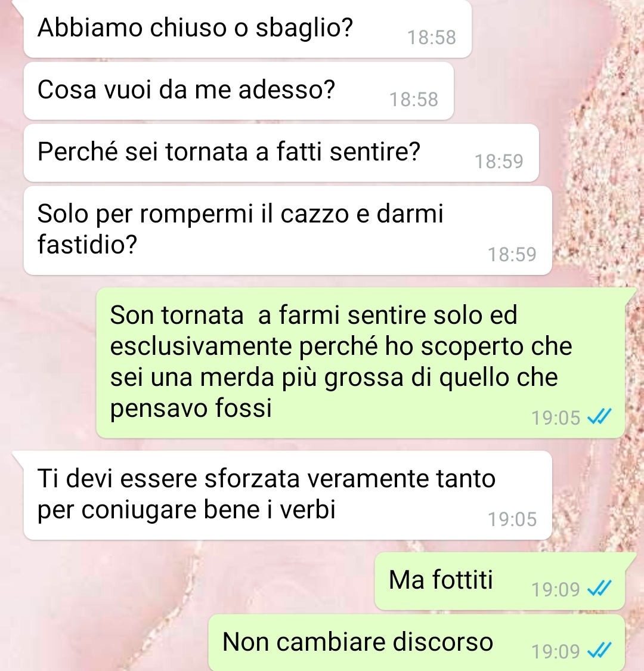Tap the 19:05 timestamp on received message
Viewport: 644px width, 671px height.
click(x=512, y=520)
